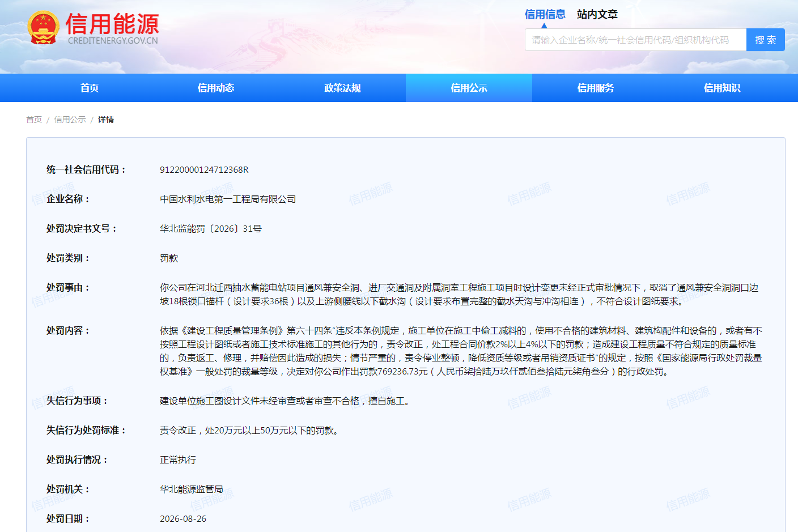Open the 政策法规 navigation menu item

(342, 88)
